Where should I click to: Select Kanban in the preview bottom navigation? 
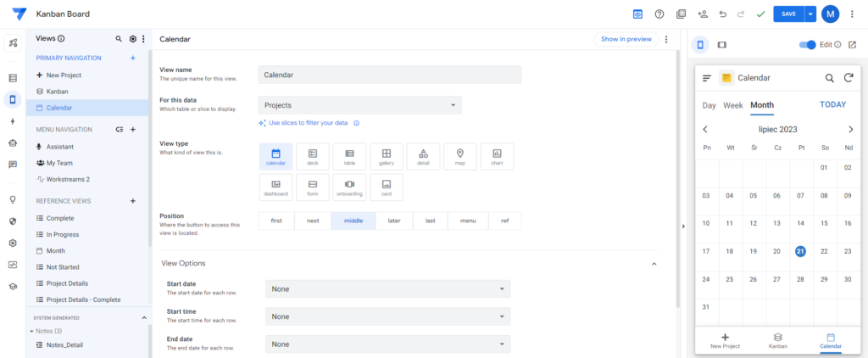pyautogui.click(x=778, y=340)
